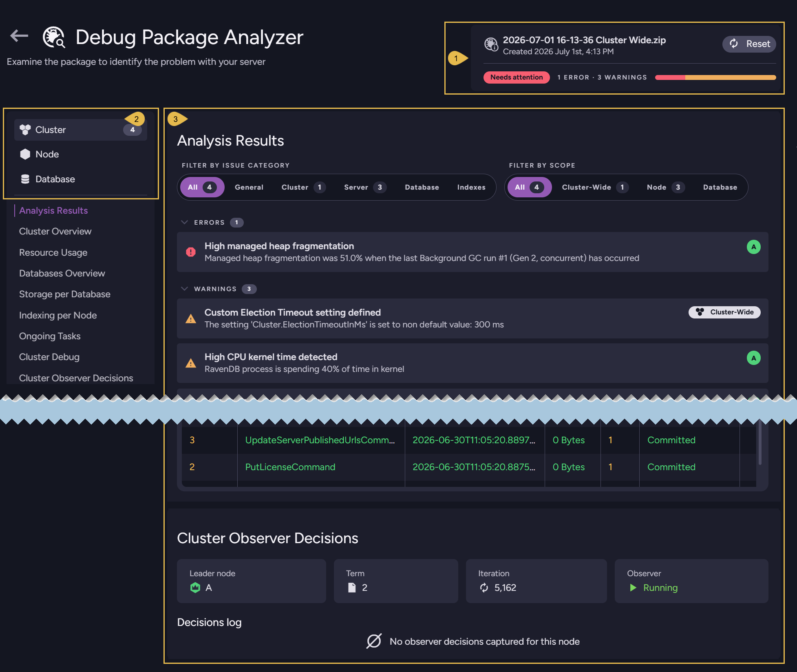Filter issues by Database category
797x672 pixels.
point(422,187)
